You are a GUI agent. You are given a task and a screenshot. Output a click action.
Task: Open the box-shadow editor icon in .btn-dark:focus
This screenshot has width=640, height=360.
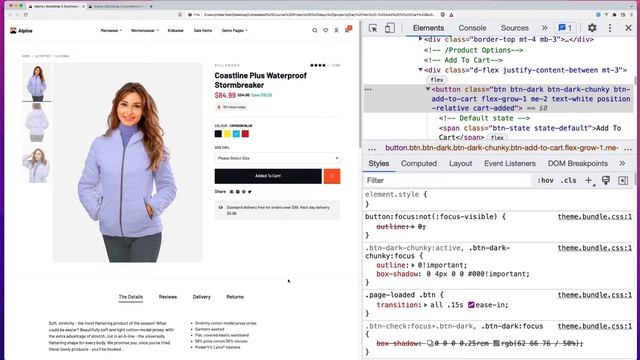click(x=430, y=343)
